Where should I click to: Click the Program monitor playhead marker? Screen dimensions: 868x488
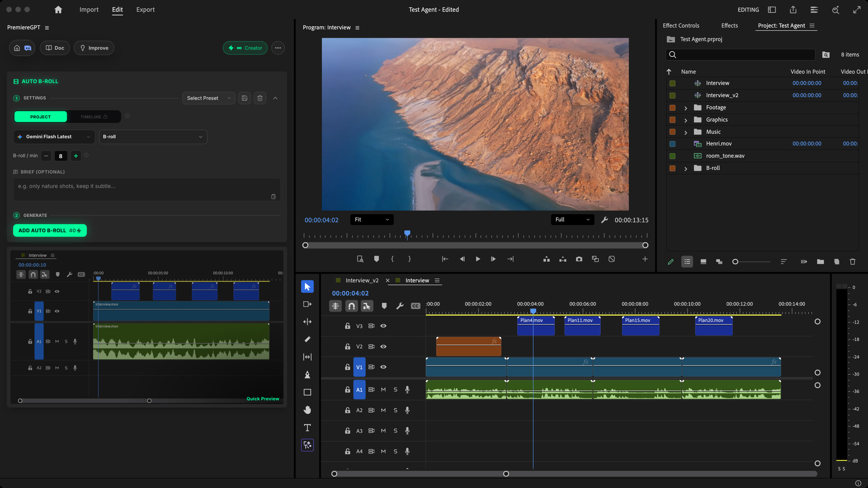407,233
